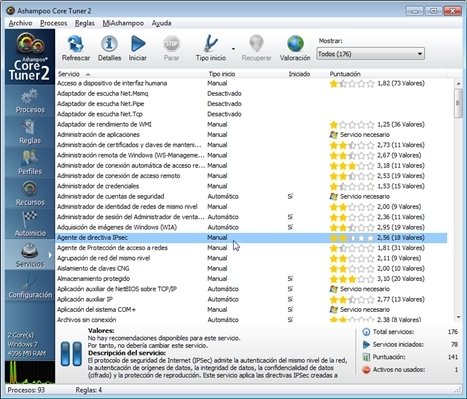Click the CPU usage graph

coord(30,372)
